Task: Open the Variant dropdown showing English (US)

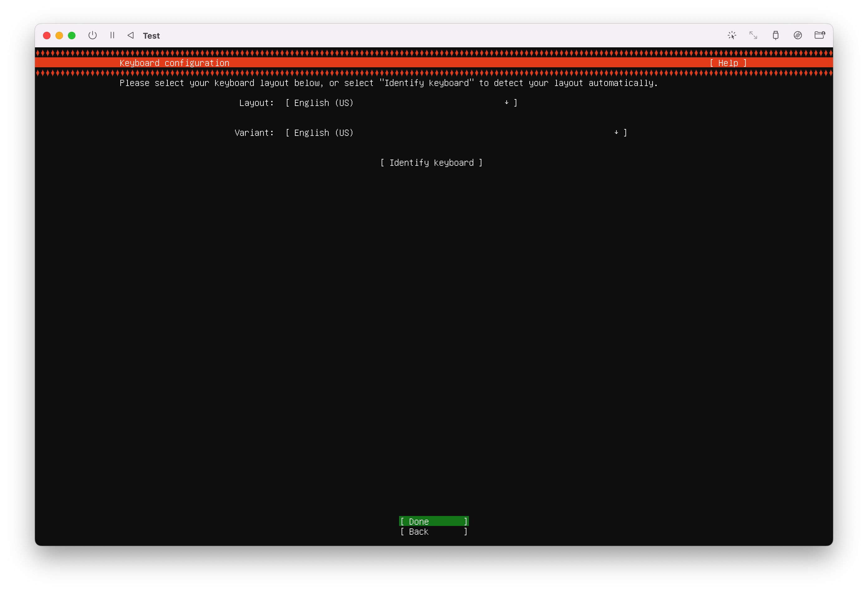Action: coord(456,133)
